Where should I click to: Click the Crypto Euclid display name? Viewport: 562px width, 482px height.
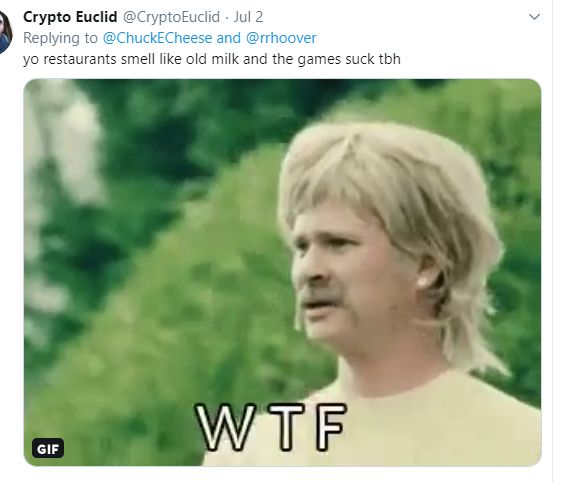point(70,17)
